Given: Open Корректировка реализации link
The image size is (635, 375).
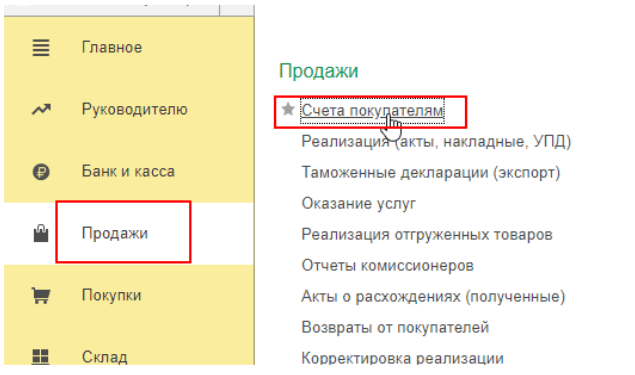Looking at the screenshot, I should coord(403,358).
